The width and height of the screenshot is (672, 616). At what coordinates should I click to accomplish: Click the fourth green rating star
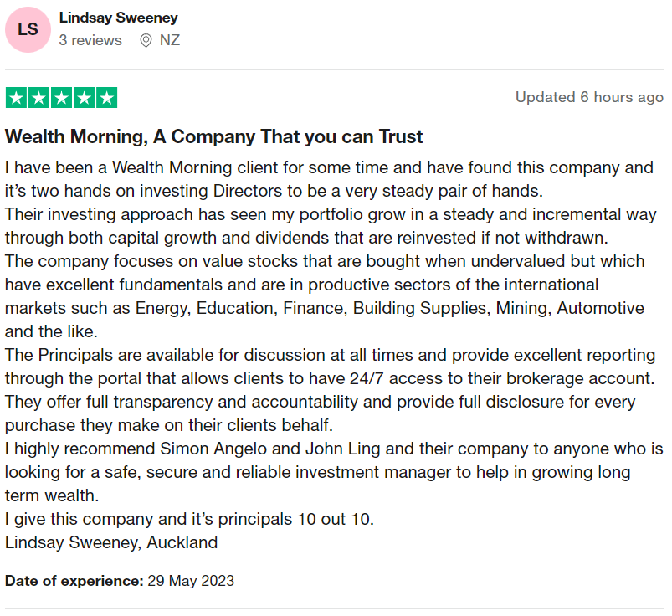tap(84, 98)
